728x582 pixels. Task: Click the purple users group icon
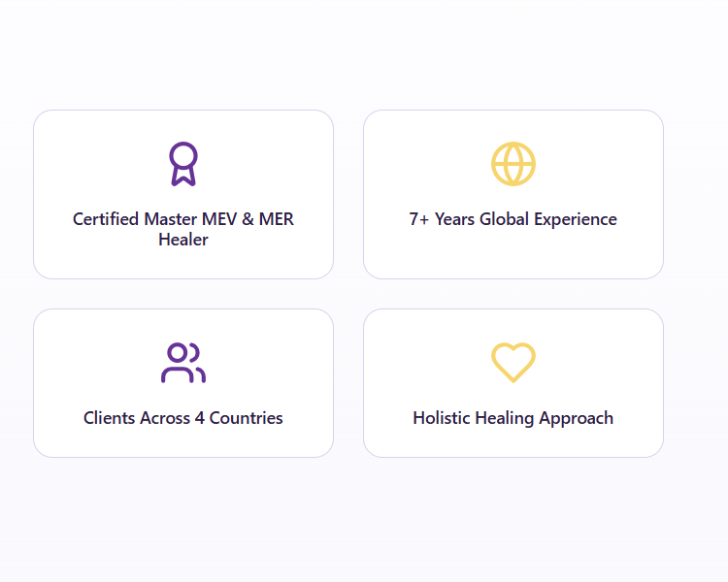click(x=183, y=363)
